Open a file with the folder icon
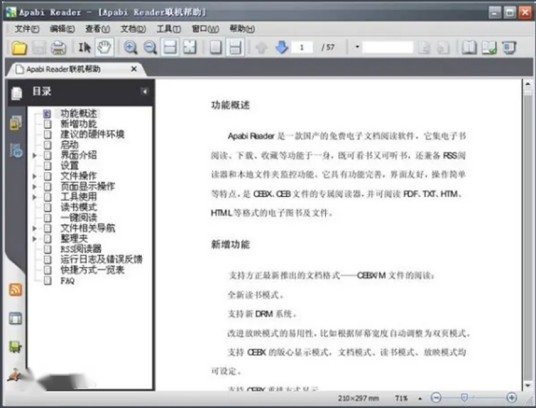This screenshot has height=408, width=536. pos(19,47)
